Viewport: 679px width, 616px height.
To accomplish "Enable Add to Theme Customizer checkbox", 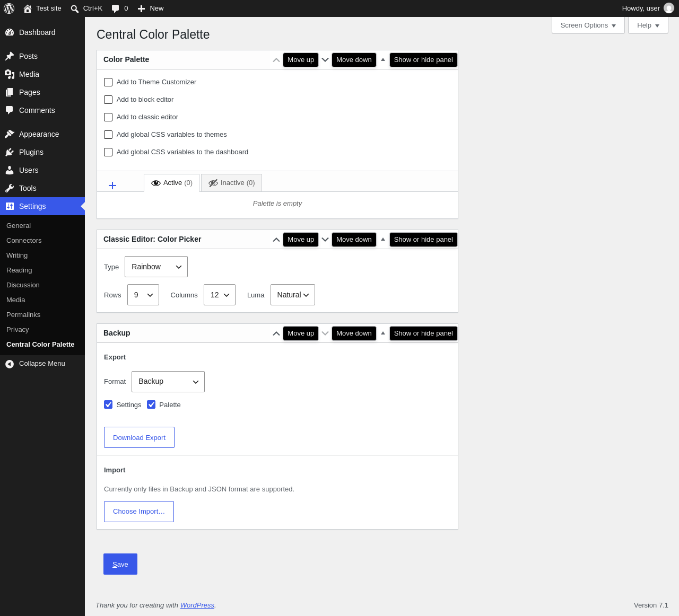I will pyautogui.click(x=108, y=82).
